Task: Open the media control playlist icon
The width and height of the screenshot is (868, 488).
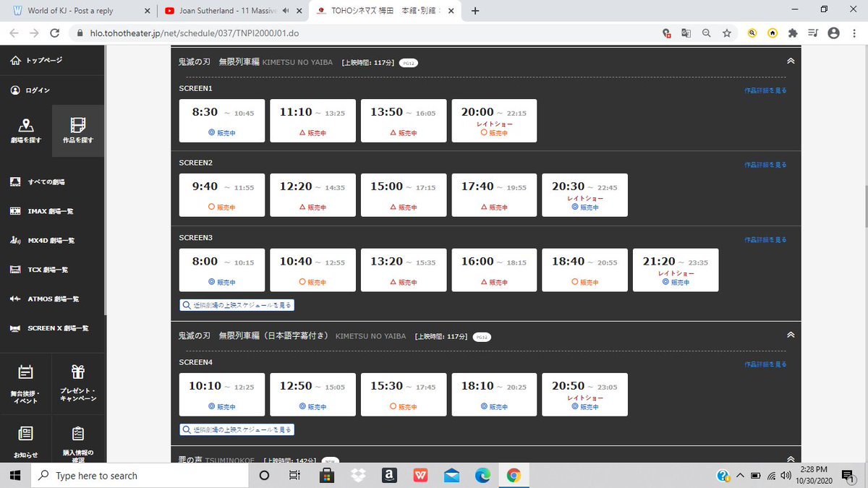Action: (x=813, y=33)
